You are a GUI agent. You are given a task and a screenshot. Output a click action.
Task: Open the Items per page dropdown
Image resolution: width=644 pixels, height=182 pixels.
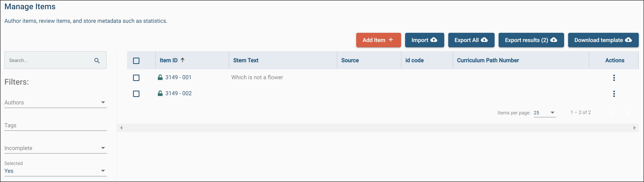coord(544,113)
